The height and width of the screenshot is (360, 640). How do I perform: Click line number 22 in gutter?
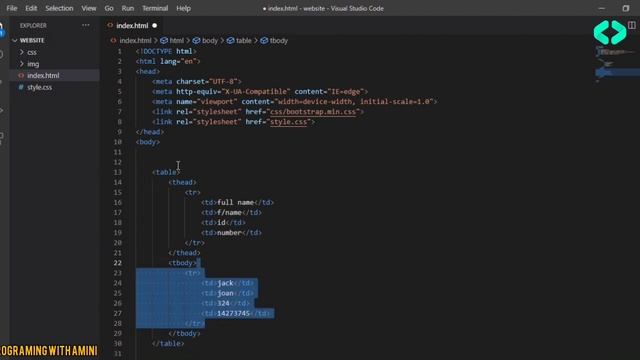pyautogui.click(x=118, y=263)
